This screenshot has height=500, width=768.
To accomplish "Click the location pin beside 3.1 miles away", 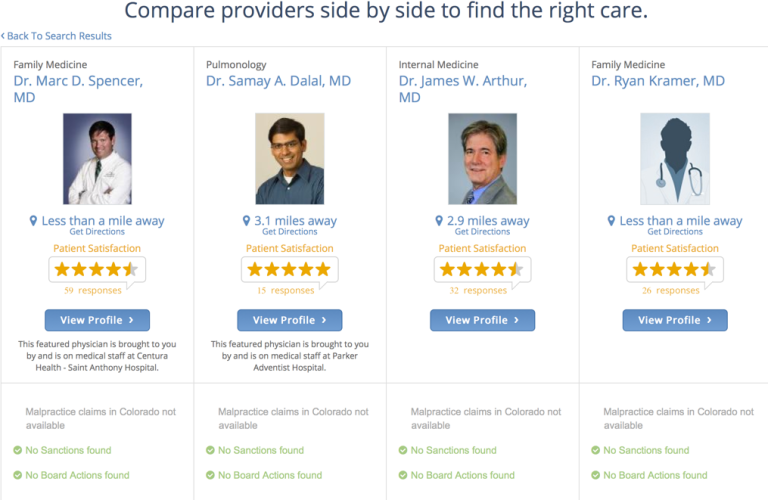I will click(x=246, y=221).
